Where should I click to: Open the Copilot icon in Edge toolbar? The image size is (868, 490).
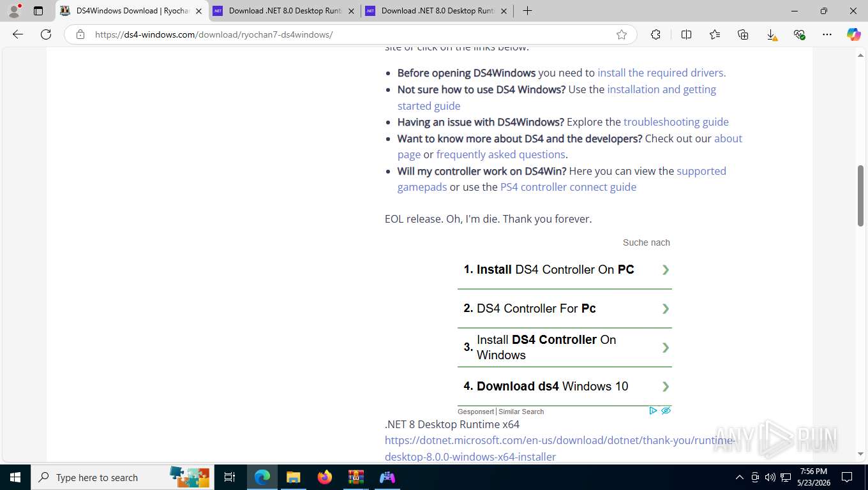point(854,34)
